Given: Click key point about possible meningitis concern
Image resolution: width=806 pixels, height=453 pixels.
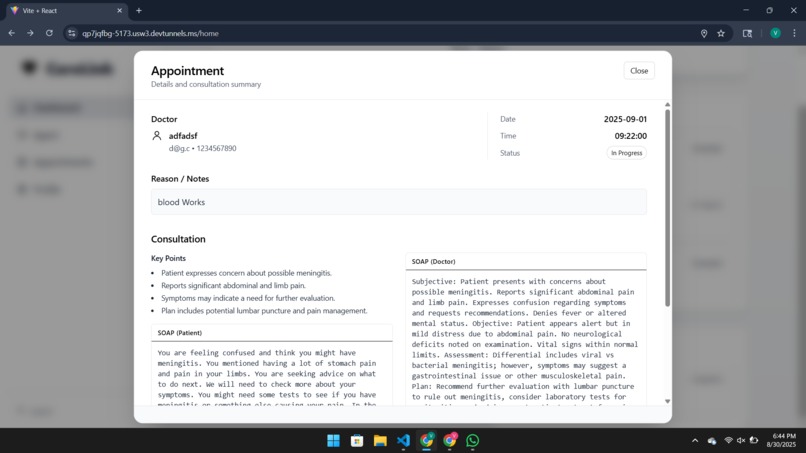Looking at the screenshot, I should tap(246, 273).
